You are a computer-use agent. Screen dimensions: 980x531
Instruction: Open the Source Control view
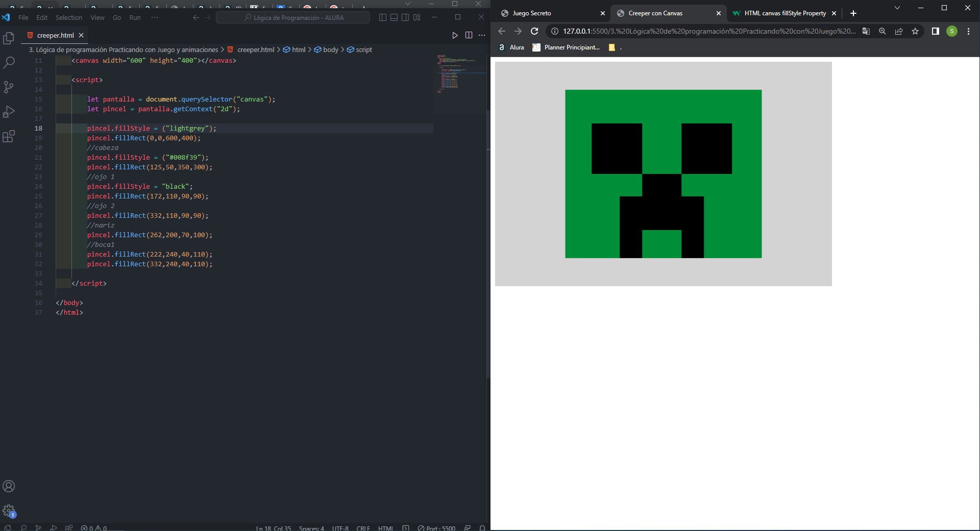[9, 87]
